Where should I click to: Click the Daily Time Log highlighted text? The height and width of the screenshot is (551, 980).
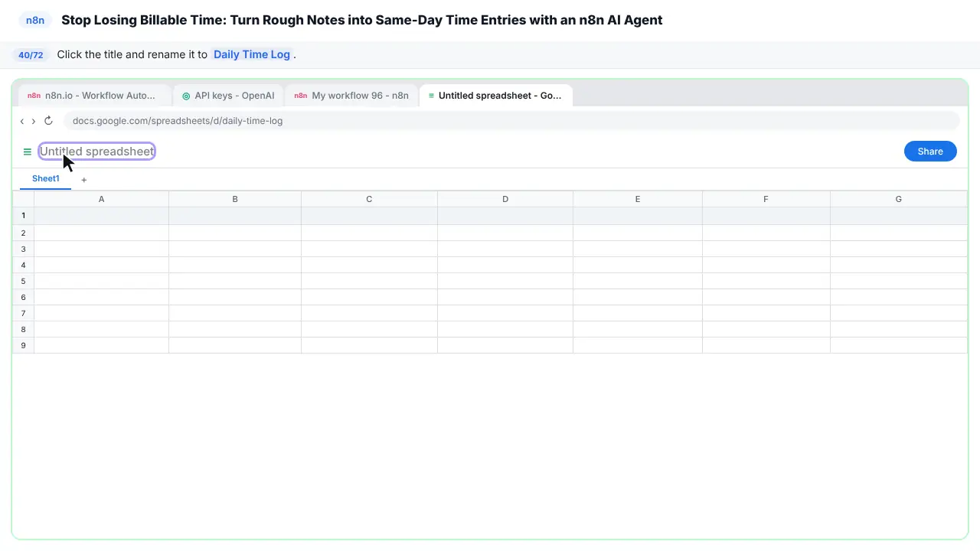tap(252, 54)
